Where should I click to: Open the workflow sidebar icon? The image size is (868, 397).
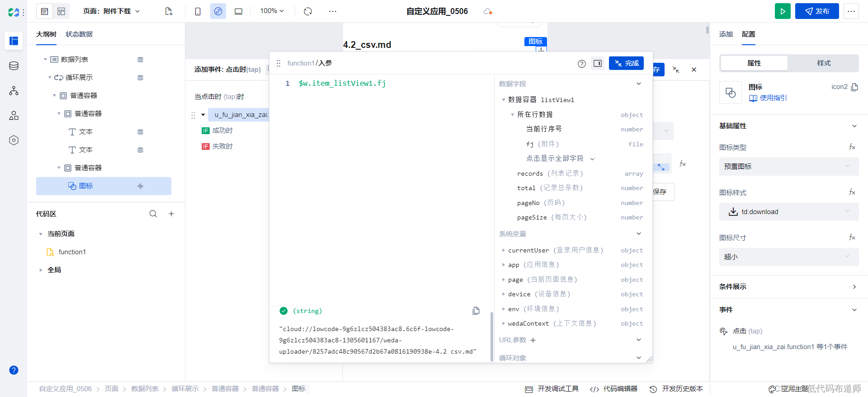coord(14,91)
